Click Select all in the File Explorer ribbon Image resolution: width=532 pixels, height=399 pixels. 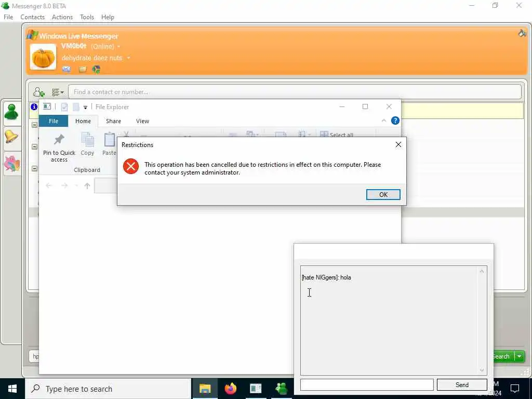point(337,135)
